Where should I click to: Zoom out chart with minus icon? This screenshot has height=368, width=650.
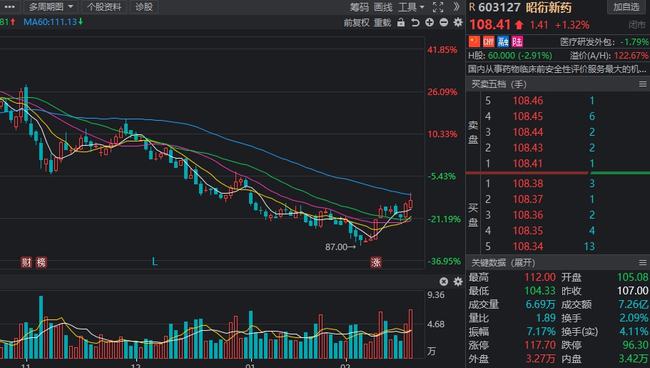tap(444, 22)
